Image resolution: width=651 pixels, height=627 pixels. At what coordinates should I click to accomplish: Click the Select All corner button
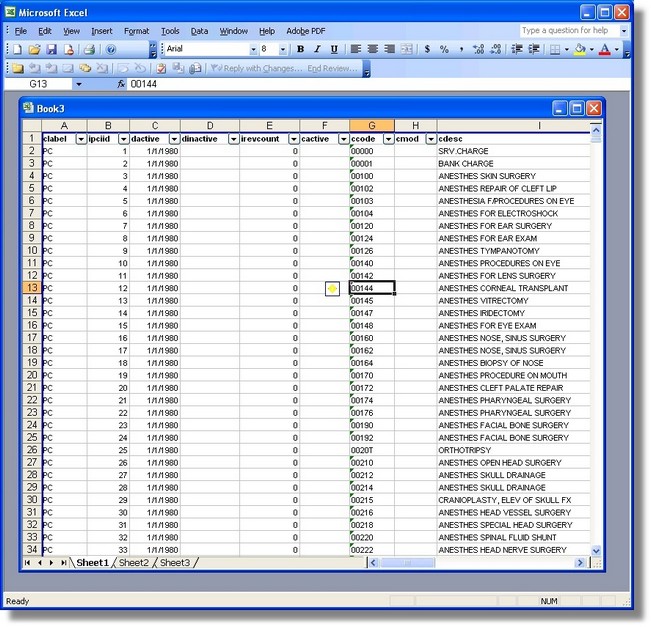tap(32, 126)
